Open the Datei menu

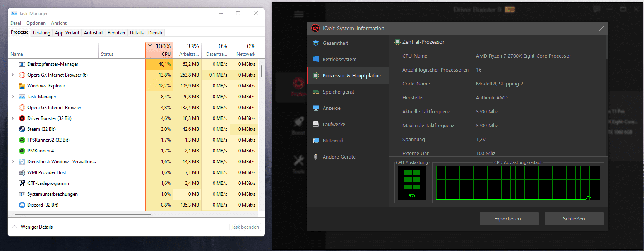pyautogui.click(x=15, y=23)
